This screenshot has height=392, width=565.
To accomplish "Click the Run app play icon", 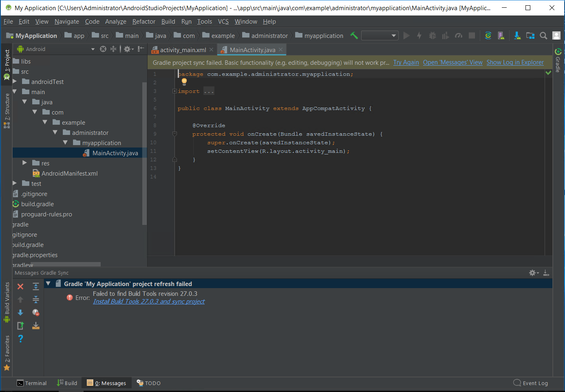I will pos(406,35).
